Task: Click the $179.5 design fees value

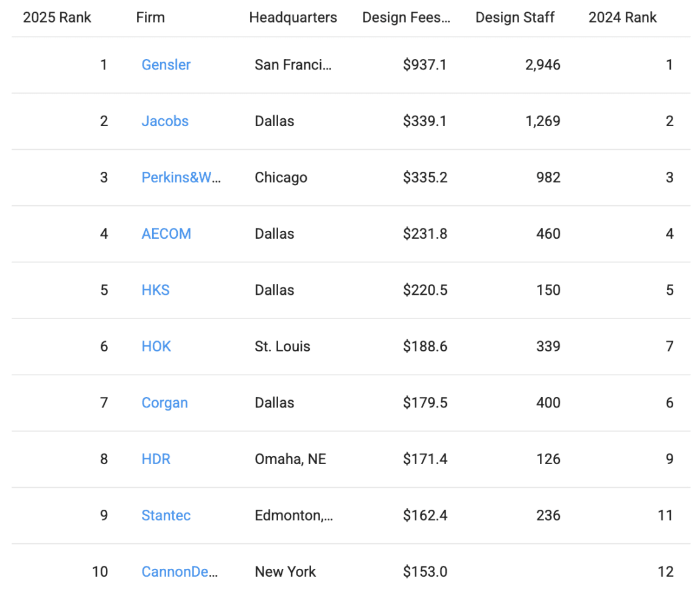Action: [x=425, y=403]
